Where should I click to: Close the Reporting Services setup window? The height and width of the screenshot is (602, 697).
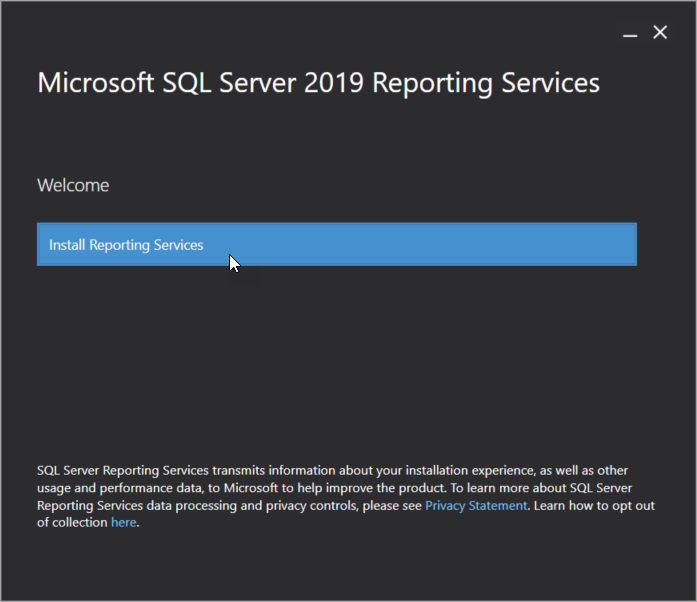coord(660,32)
